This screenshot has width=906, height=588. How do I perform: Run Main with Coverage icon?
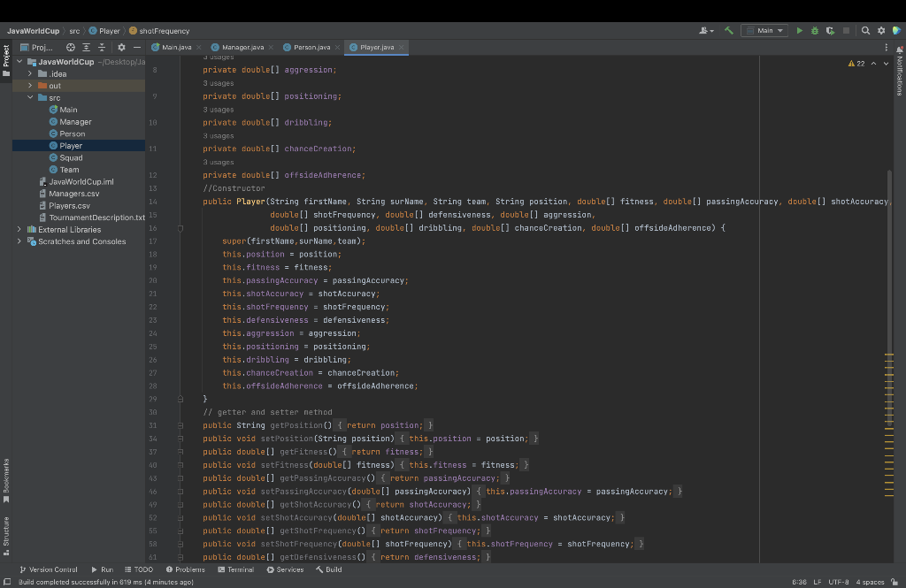(830, 28)
